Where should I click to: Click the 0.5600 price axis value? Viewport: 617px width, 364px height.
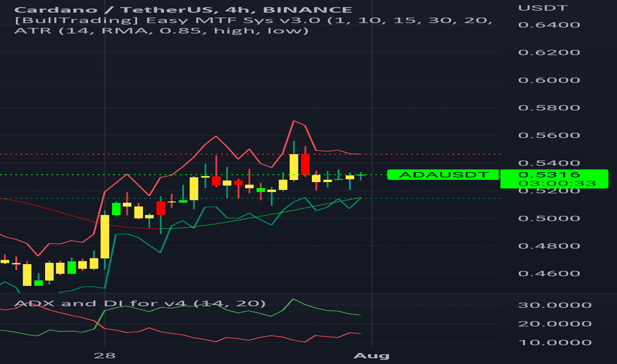549,136
